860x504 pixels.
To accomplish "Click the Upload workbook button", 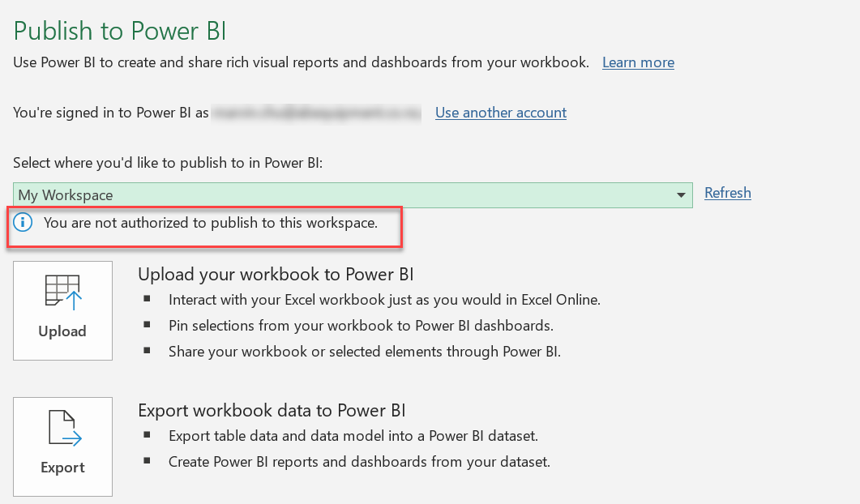I will pos(62,310).
